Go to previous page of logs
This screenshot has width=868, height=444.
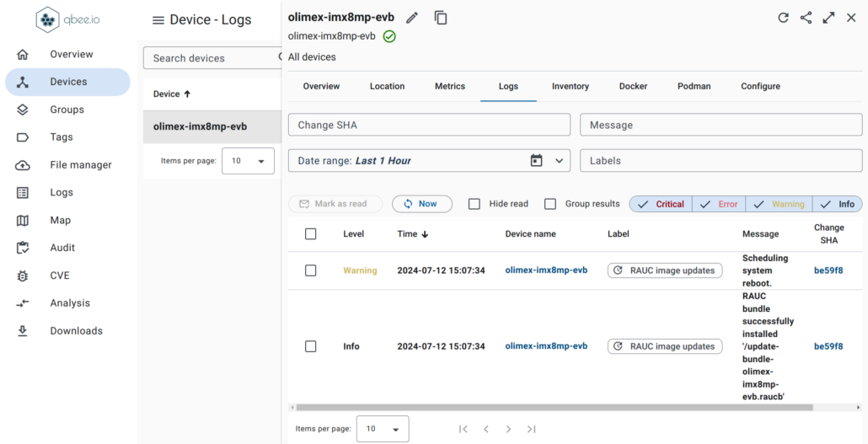[486, 429]
